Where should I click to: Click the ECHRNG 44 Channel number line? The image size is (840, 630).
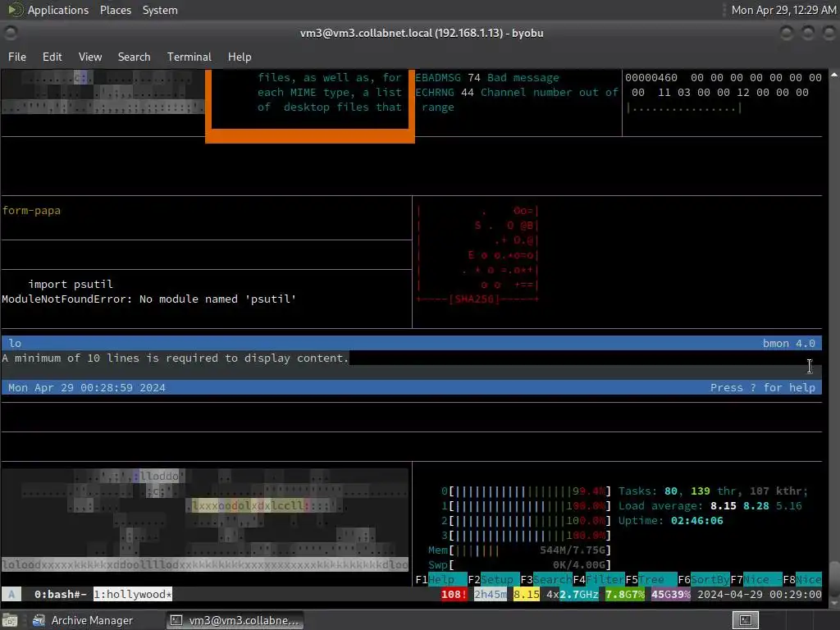517,92
